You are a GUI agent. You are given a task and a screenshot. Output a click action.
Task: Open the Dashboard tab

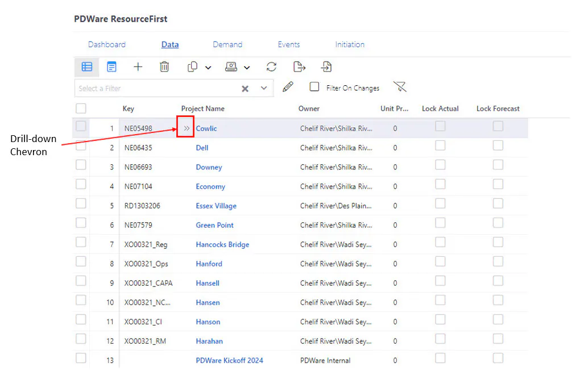tap(107, 44)
